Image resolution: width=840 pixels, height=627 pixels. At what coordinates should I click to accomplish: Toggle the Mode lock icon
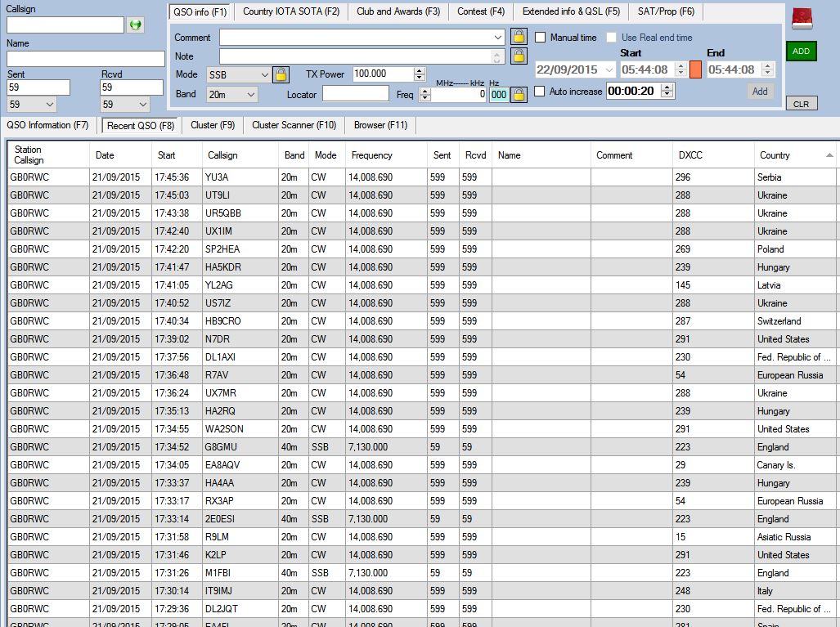tap(281, 74)
